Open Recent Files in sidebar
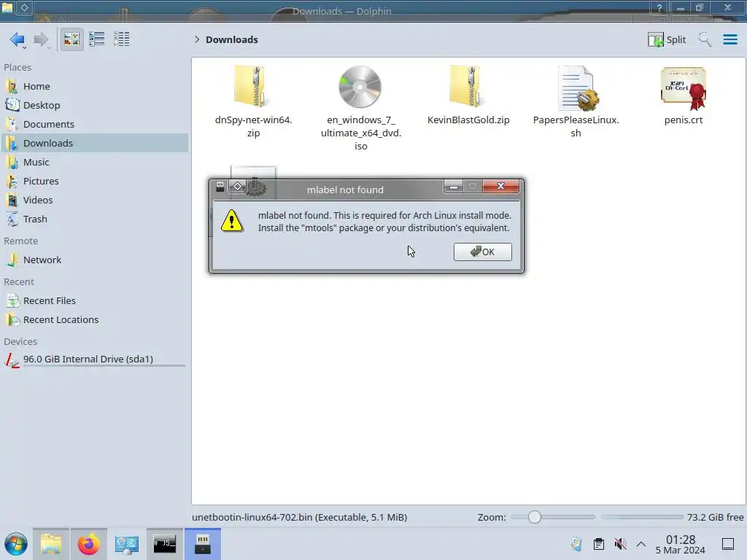747x560 pixels. pos(95,300)
